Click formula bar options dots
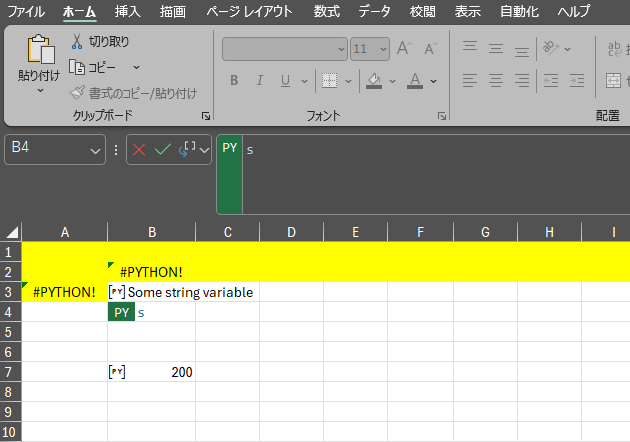 coord(116,150)
